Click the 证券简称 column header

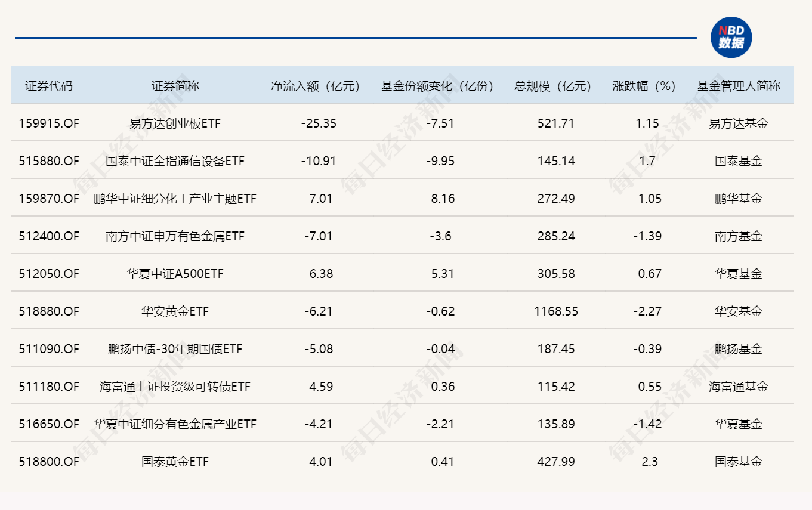click(175, 86)
